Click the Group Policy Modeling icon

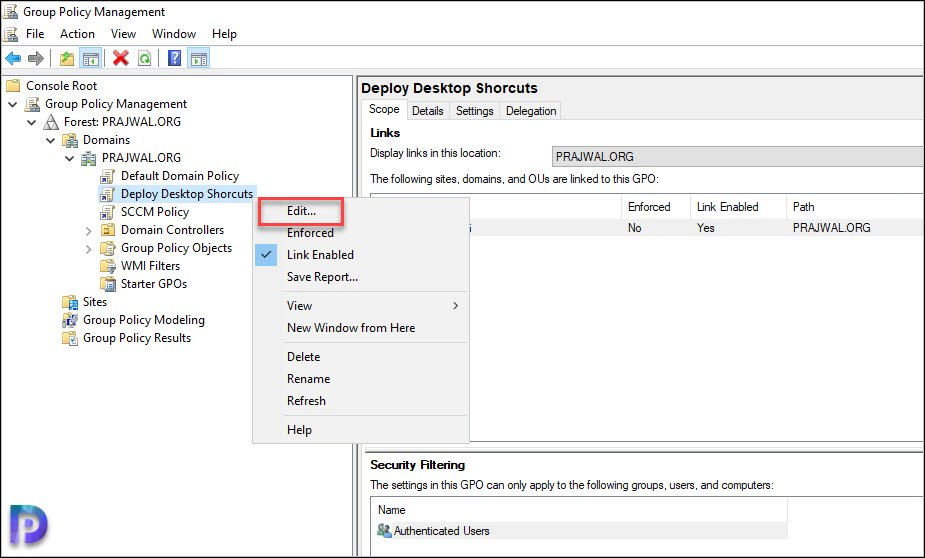[70, 320]
